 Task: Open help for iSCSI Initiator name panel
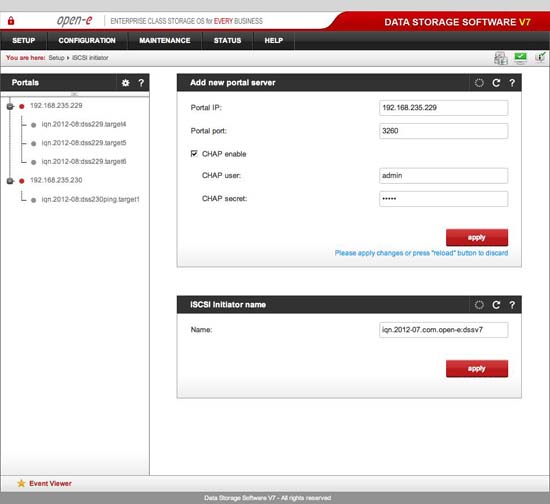pyautogui.click(x=512, y=305)
